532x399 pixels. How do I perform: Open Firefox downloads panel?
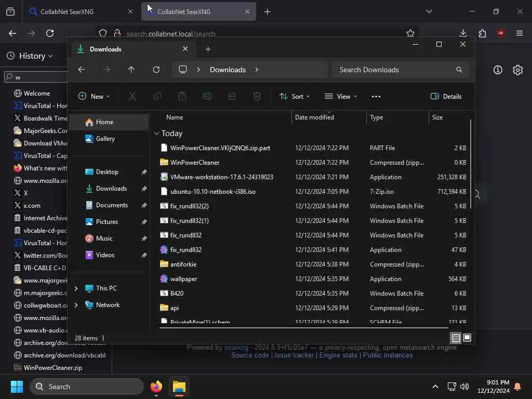(463, 33)
